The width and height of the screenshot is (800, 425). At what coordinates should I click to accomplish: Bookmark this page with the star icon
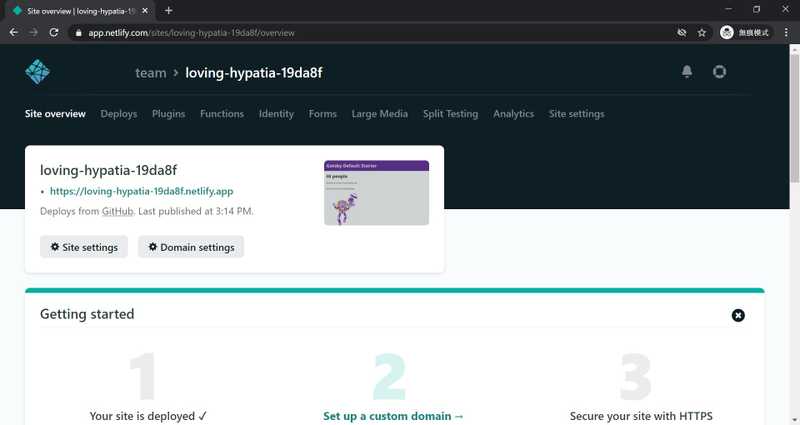(702, 32)
